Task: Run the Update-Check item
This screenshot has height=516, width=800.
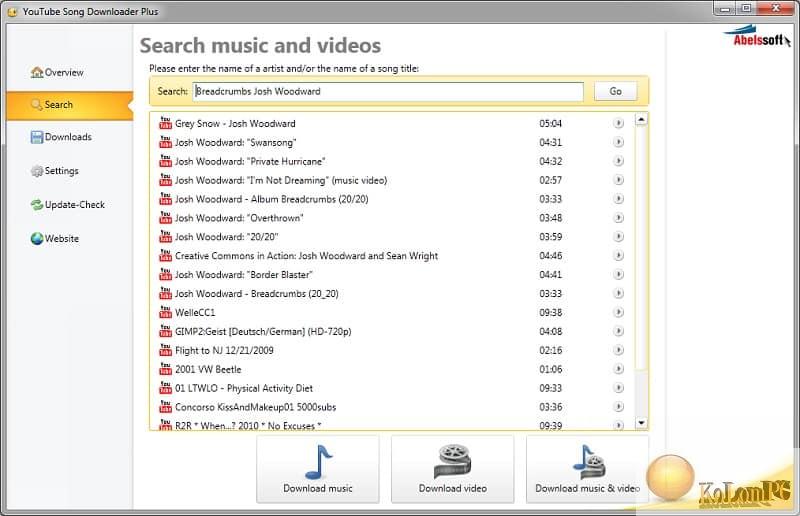Action: click(67, 205)
